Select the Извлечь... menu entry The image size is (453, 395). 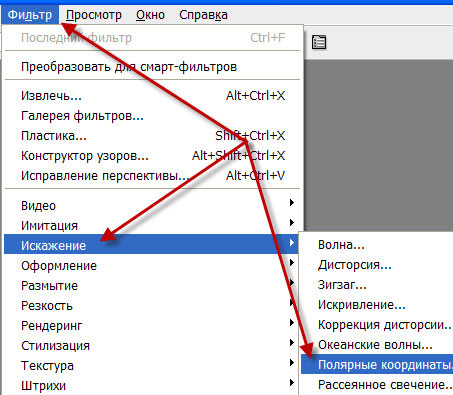tap(153, 96)
